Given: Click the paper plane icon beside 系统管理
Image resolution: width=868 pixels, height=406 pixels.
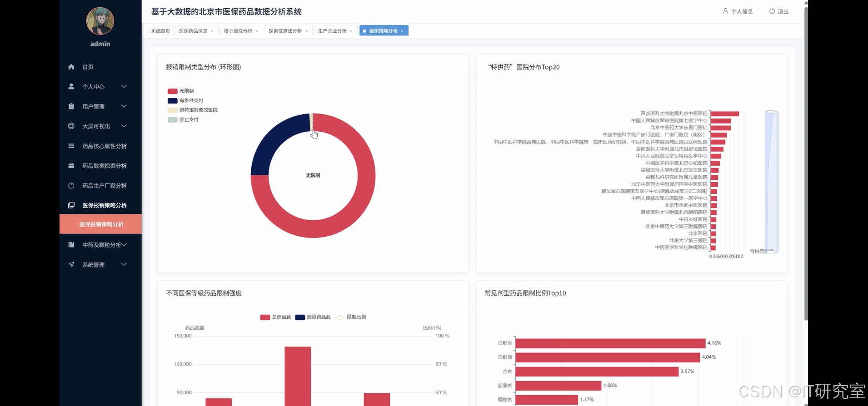Looking at the screenshot, I should (x=71, y=264).
